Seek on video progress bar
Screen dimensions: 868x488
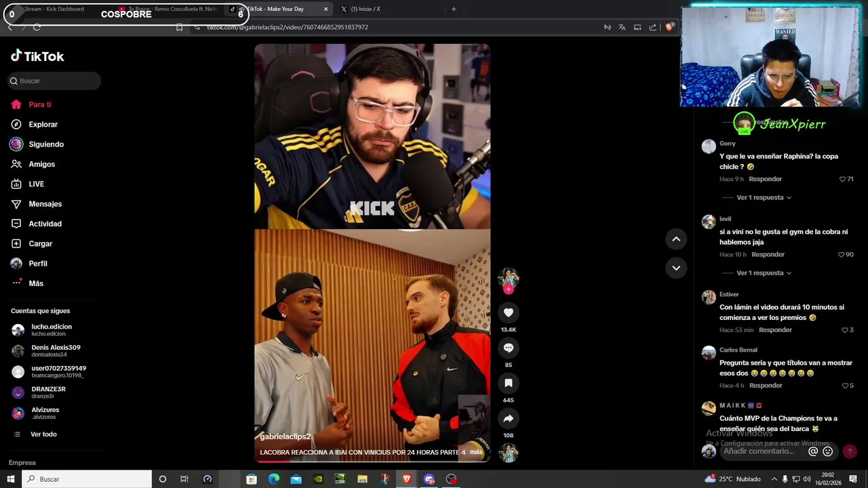372,462
